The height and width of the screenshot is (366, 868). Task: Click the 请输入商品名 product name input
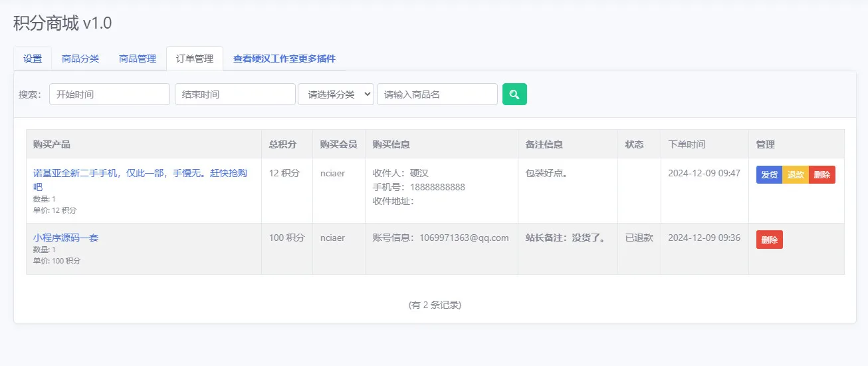[437, 94]
